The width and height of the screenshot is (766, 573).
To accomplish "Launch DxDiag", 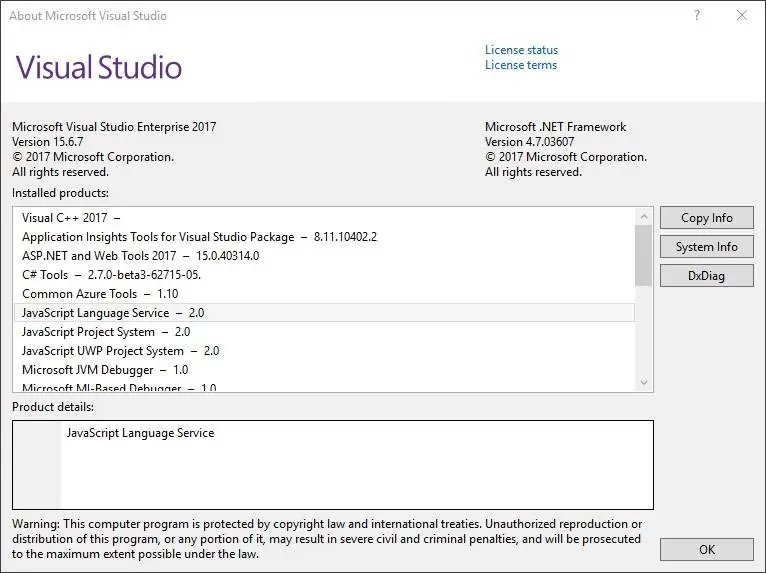I will point(706,276).
